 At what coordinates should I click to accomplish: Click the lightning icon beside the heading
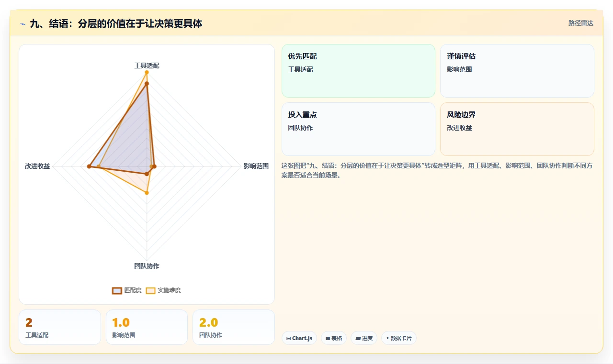click(23, 23)
